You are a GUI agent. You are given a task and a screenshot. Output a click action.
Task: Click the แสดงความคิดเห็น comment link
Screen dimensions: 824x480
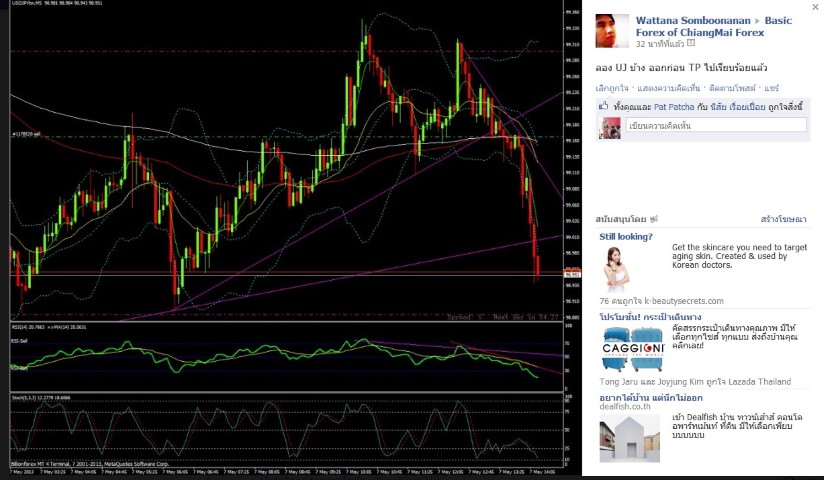click(x=668, y=88)
